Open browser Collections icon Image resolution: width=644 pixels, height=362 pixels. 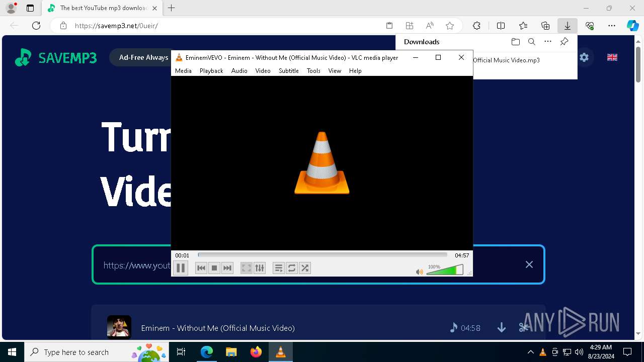pyautogui.click(x=545, y=26)
